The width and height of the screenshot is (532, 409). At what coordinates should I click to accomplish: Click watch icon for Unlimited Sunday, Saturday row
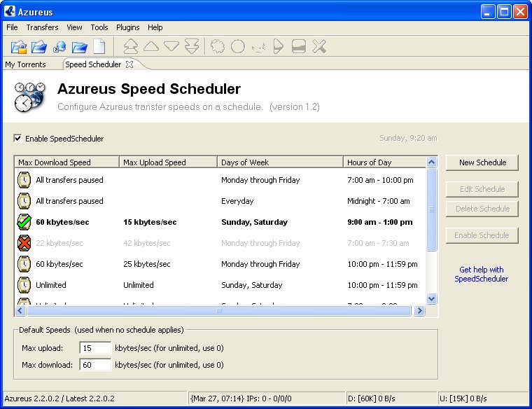pos(24,285)
